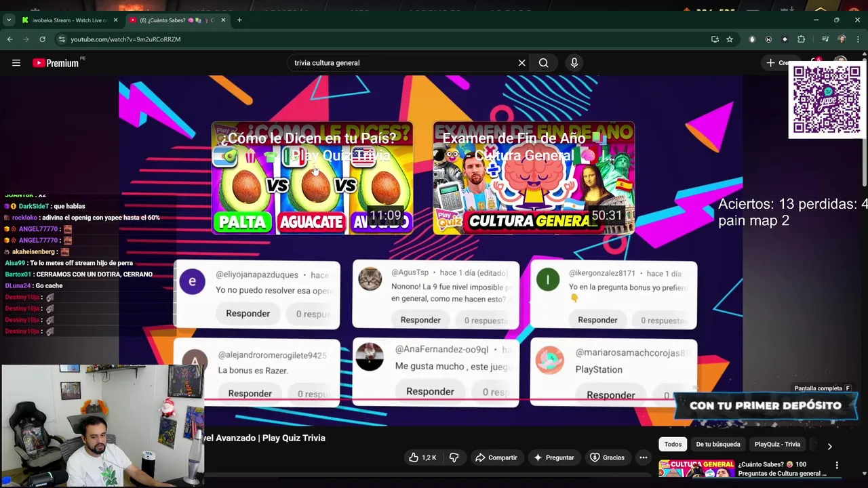Click Responder under @ikergonzalez8171 comment

(x=597, y=320)
